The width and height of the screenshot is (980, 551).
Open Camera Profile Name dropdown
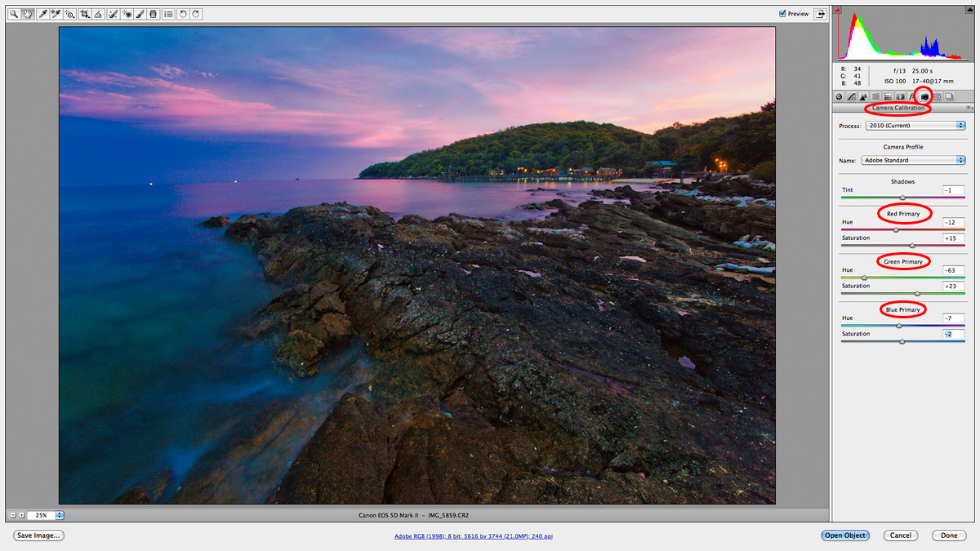coord(913,161)
